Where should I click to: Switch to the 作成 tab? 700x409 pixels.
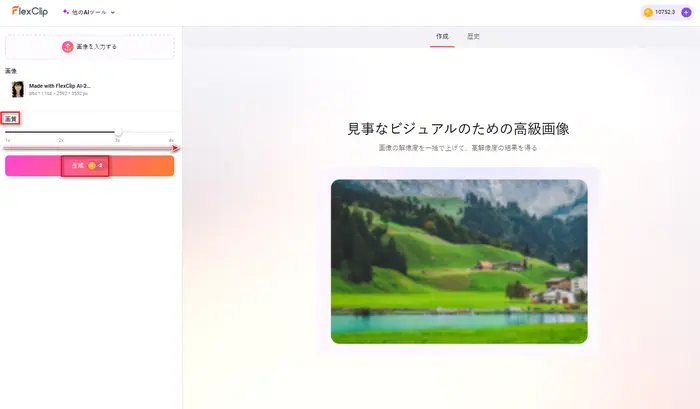tap(442, 37)
